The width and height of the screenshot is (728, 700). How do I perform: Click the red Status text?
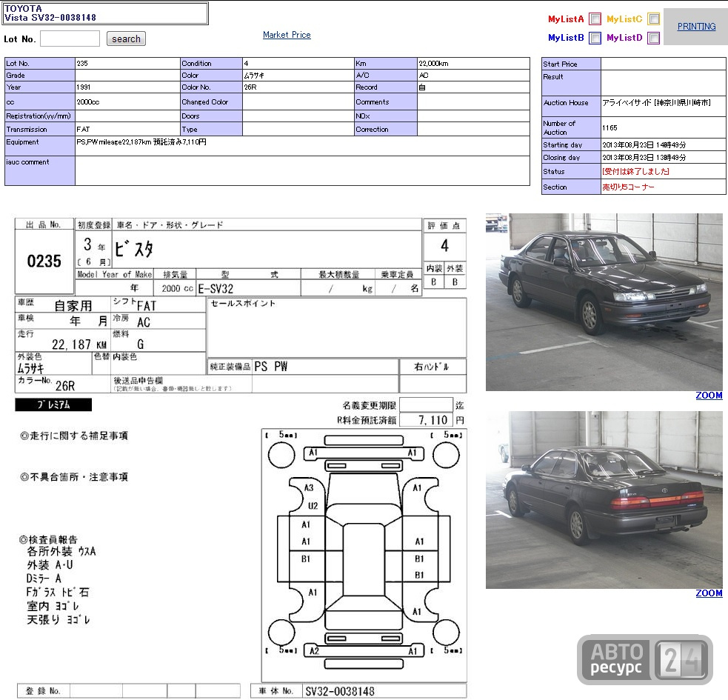pos(635,171)
